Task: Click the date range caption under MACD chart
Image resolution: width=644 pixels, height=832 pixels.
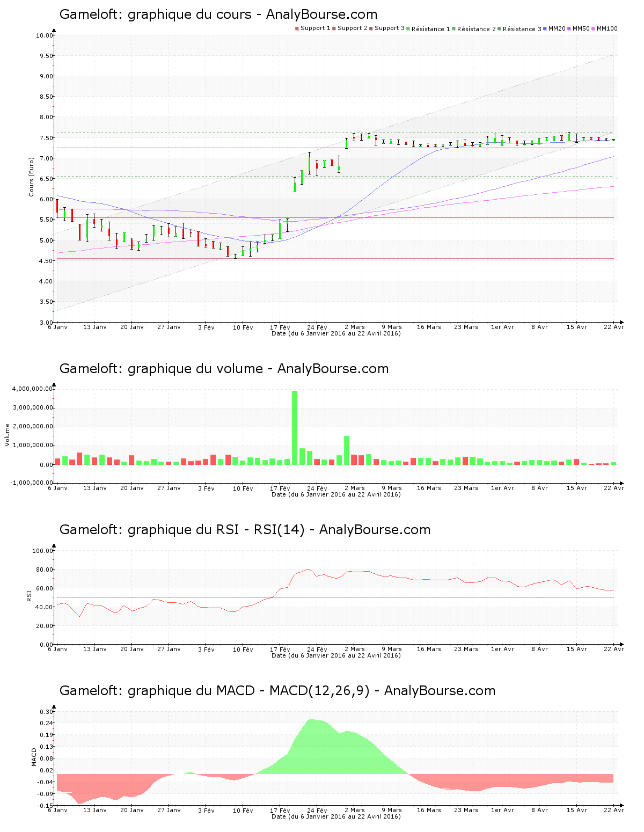Action: coord(336,816)
